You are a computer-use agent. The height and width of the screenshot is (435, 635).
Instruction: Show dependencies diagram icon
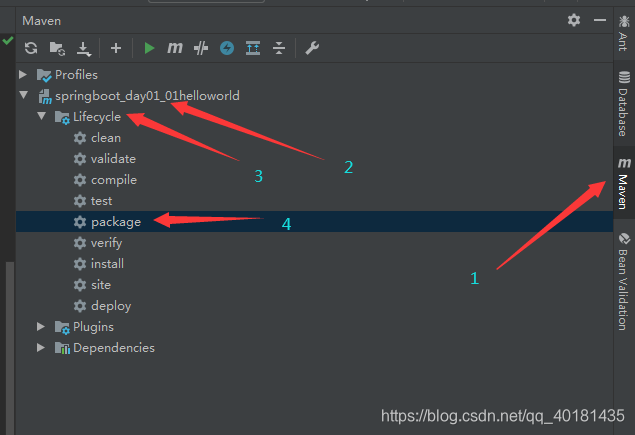253,48
